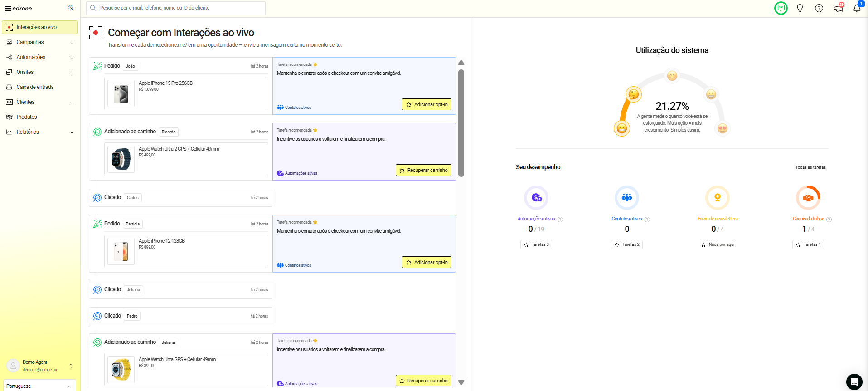This screenshot has height=391, width=868.
Task: Click the Automações ativas performance icon
Action: click(536, 198)
